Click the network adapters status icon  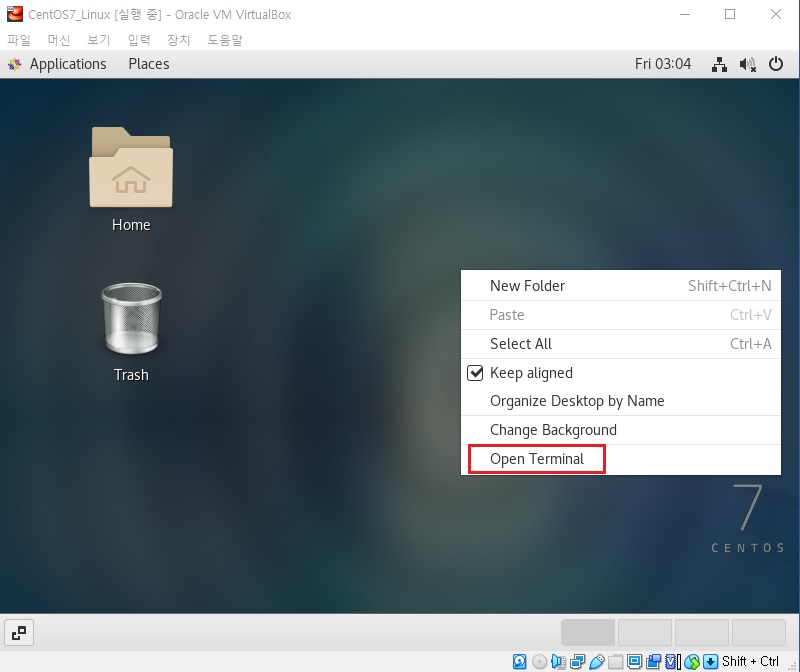(x=578, y=662)
